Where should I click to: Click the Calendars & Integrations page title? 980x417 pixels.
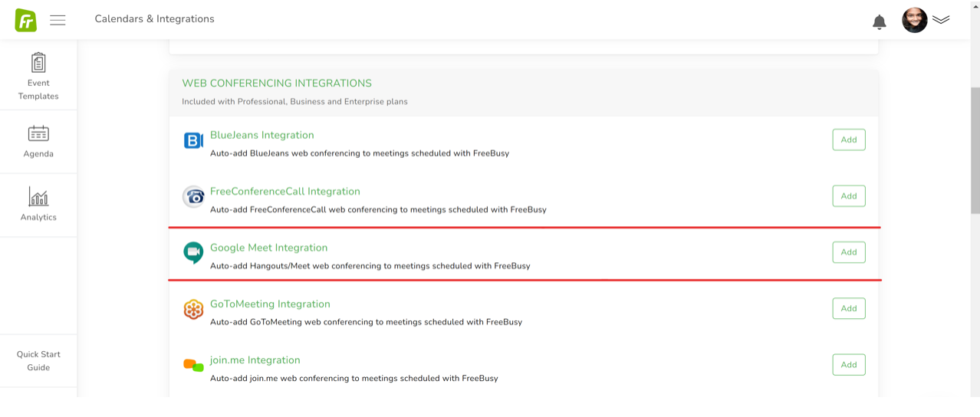click(x=155, y=19)
